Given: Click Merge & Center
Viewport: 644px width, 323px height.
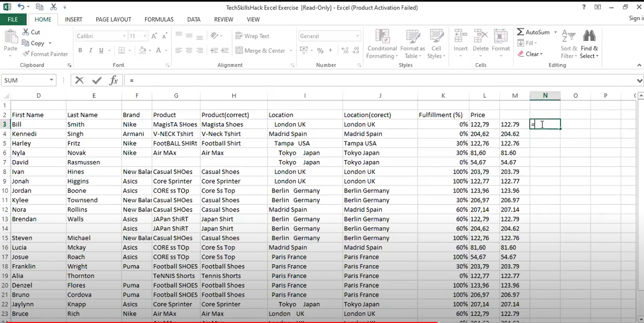Looking at the screenshot, I should 260,50.
